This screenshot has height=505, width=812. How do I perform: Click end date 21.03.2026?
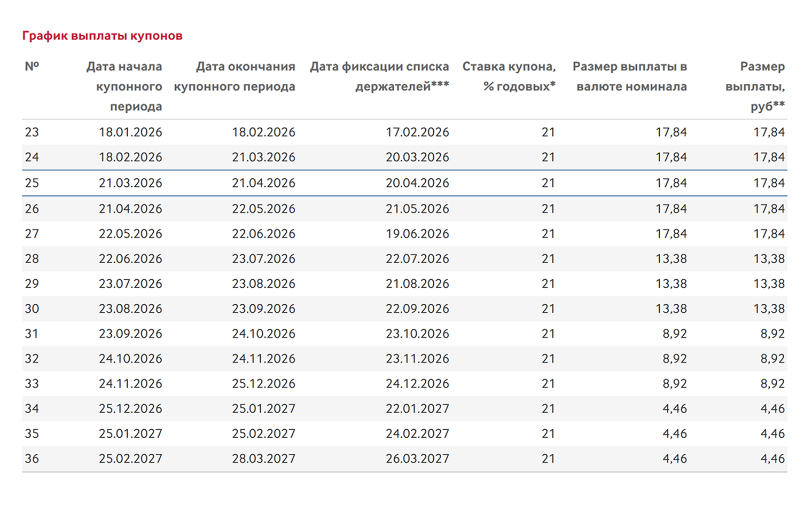coord(263,157)
